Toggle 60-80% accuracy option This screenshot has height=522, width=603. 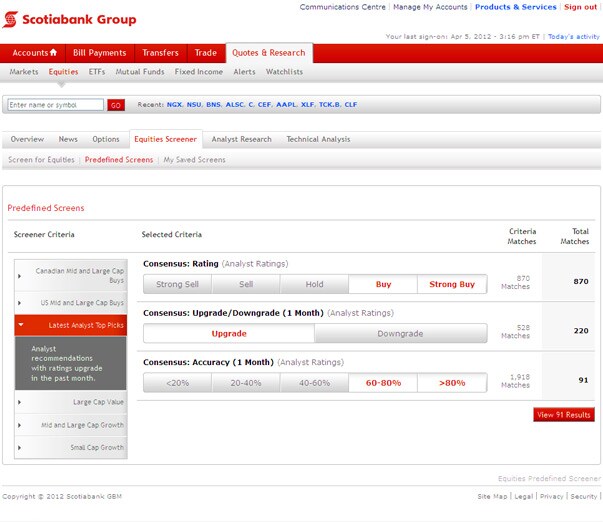tap(383, 383)
